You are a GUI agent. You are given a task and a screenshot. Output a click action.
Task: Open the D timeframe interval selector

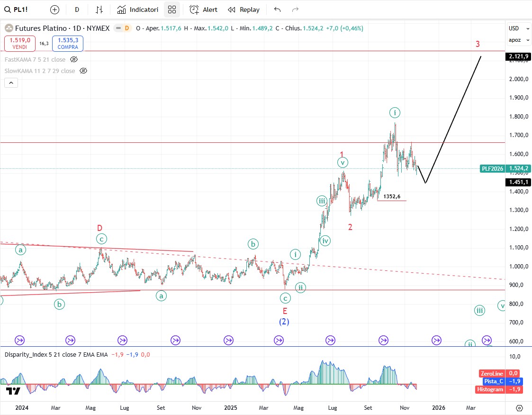tap(77, 9)
